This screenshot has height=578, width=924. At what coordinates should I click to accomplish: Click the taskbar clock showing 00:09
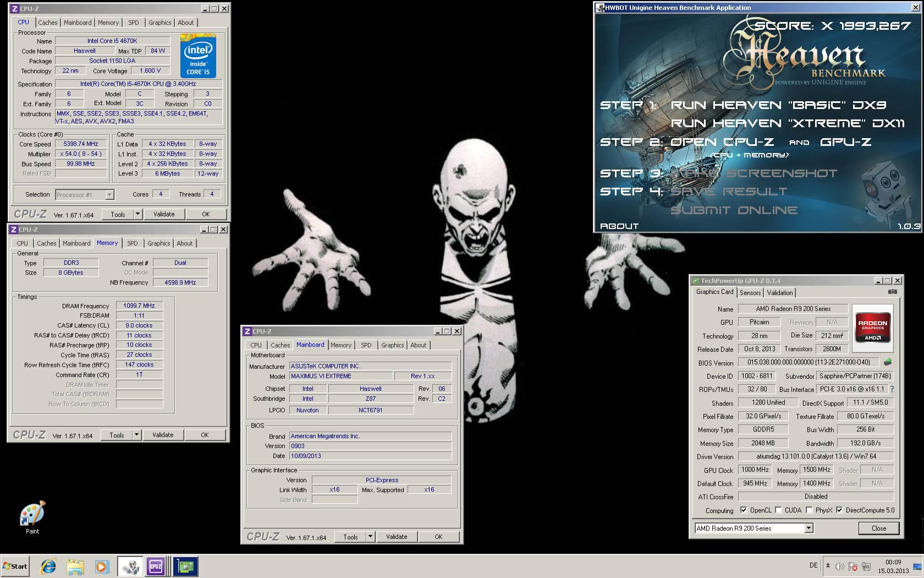click(893, 566)
